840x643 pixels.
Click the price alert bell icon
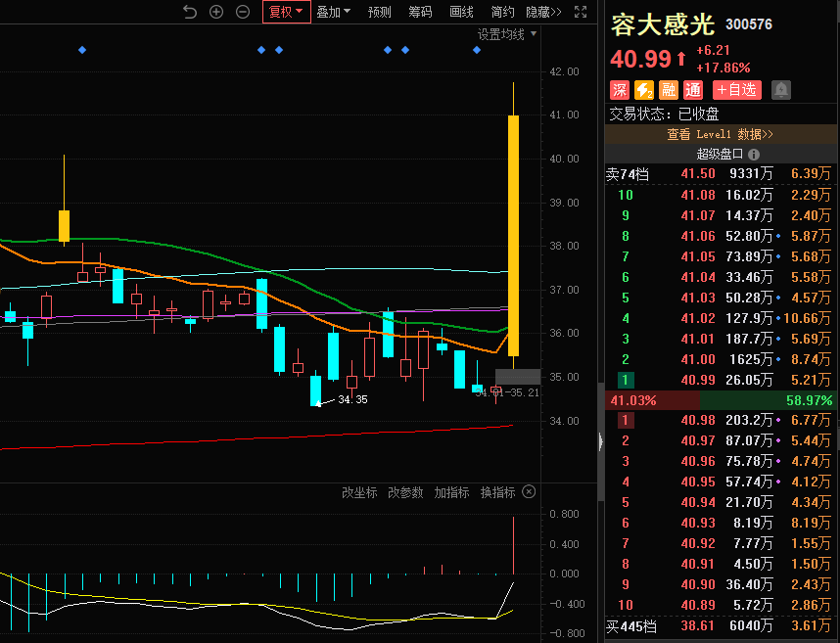coord(780,90)
